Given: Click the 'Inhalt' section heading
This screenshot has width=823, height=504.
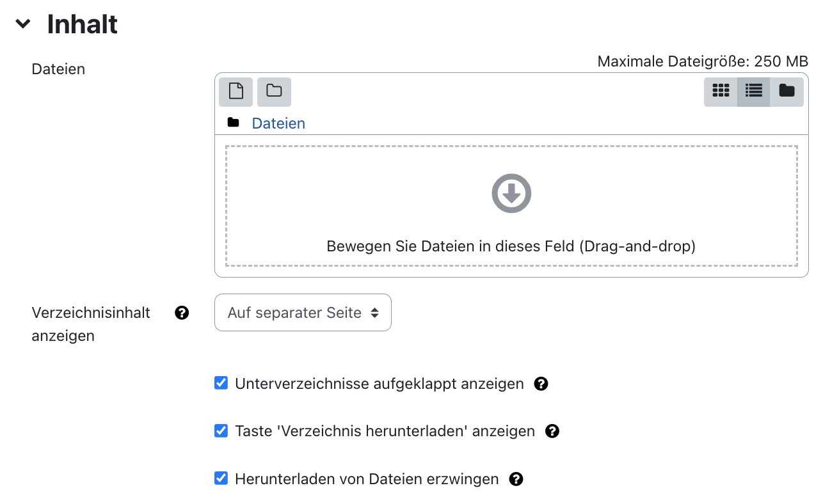Looking at the screenshot, I should pos(82,24).
